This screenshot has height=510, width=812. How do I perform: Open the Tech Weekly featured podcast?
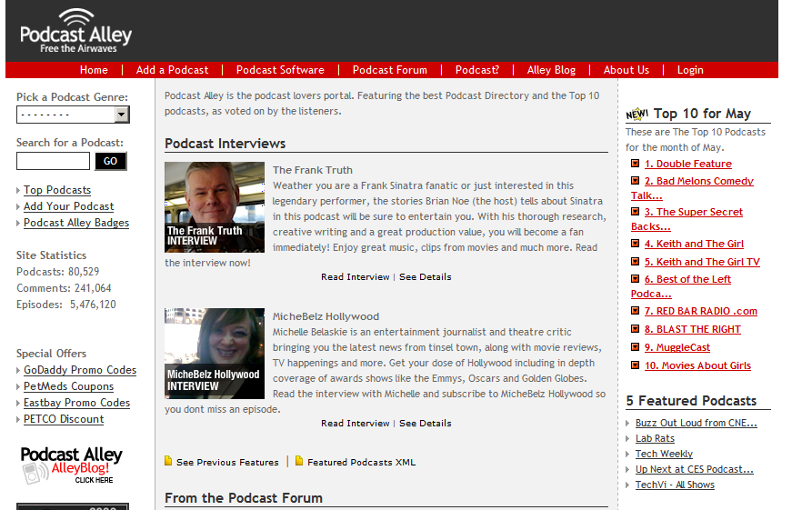tap(664, 454)
